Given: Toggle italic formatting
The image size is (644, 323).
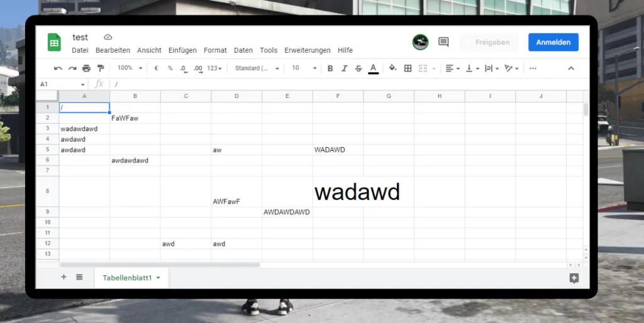Looking at the screenshot, I should tap(344, 68).
